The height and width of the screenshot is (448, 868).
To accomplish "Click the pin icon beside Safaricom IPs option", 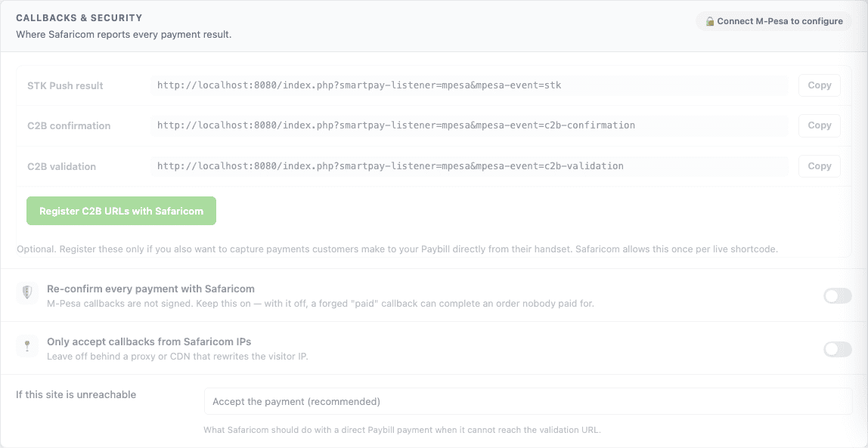I will pyautogui.click(x=27, y=346).
